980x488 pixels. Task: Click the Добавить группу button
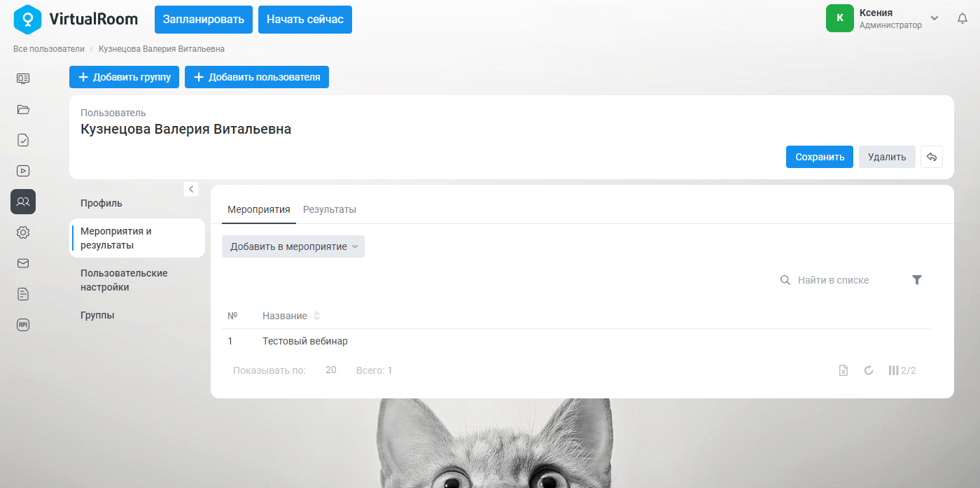click(x=125, y=77)
